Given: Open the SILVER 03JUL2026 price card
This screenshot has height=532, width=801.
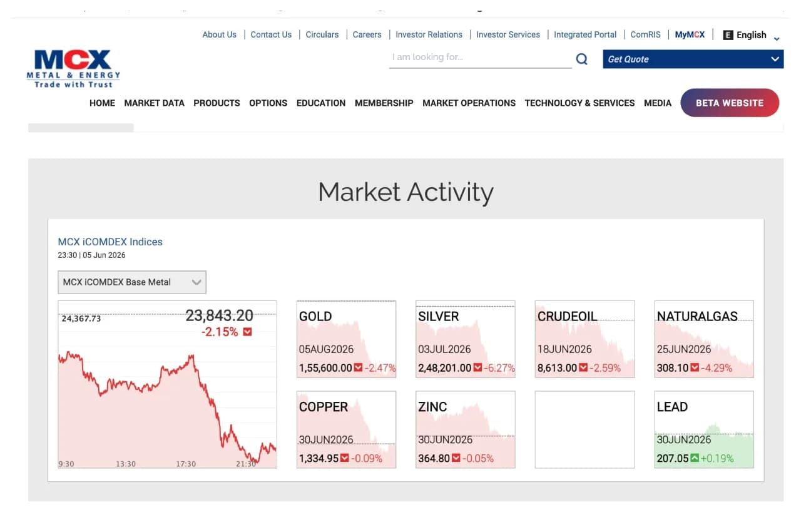Looking at the screenshot, I should [x=466, y=339].
